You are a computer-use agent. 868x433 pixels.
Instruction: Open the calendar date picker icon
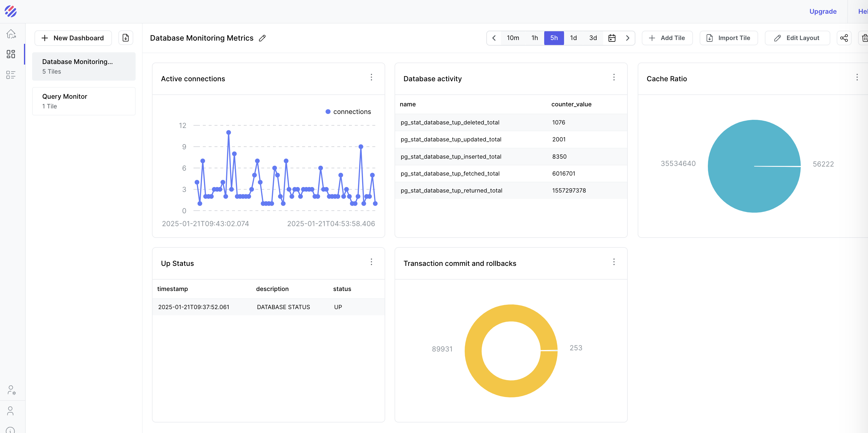tap(612, 38)
